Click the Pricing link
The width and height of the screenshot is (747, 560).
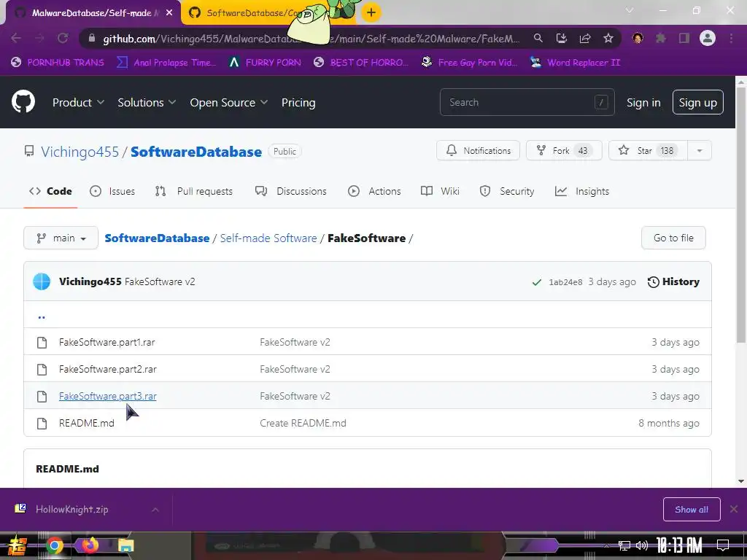(x=298, y=102)
